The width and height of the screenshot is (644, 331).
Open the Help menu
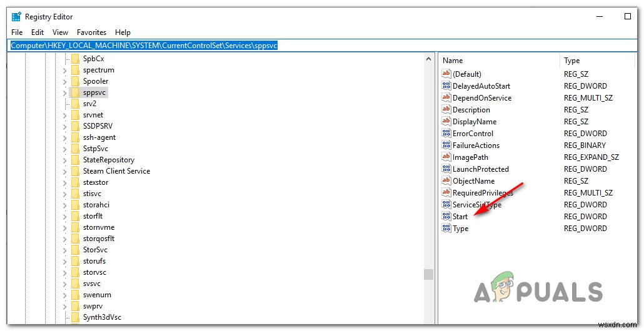click(x=123, y=32)
